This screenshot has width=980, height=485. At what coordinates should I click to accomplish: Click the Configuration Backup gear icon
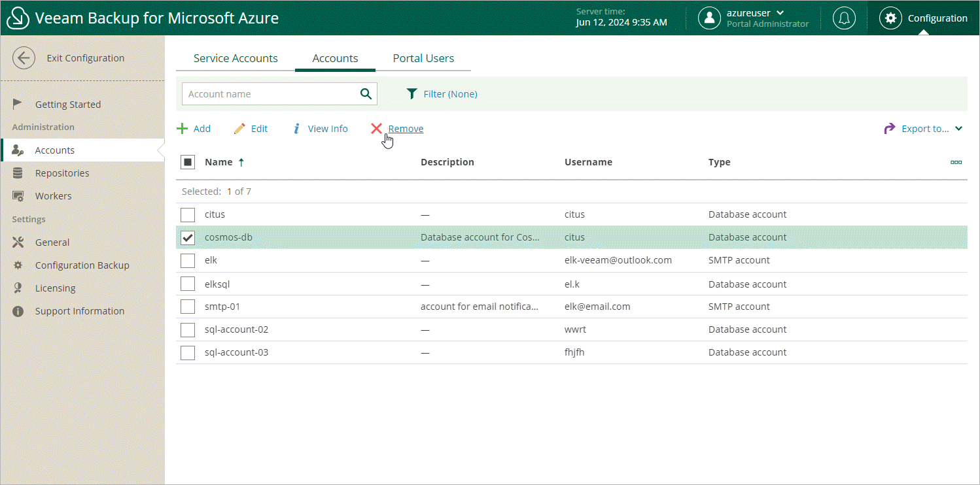(x=18, y=265)
